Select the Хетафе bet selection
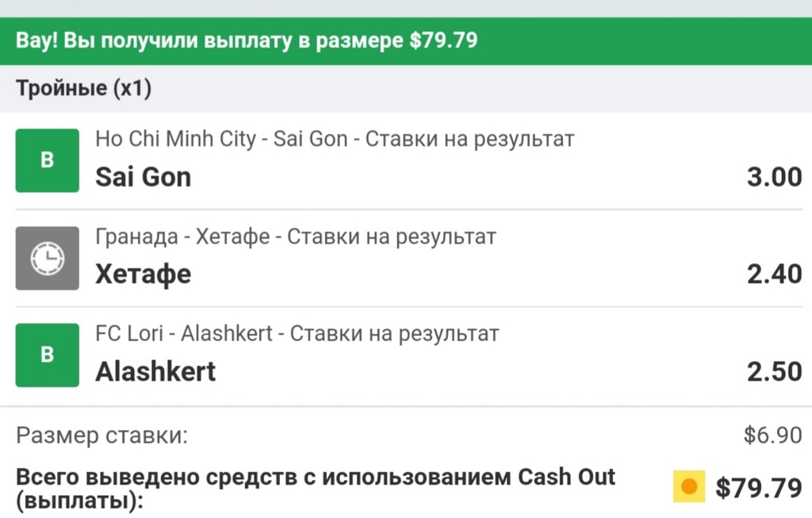Screen dimensions: 812x518 click(144, 274)
